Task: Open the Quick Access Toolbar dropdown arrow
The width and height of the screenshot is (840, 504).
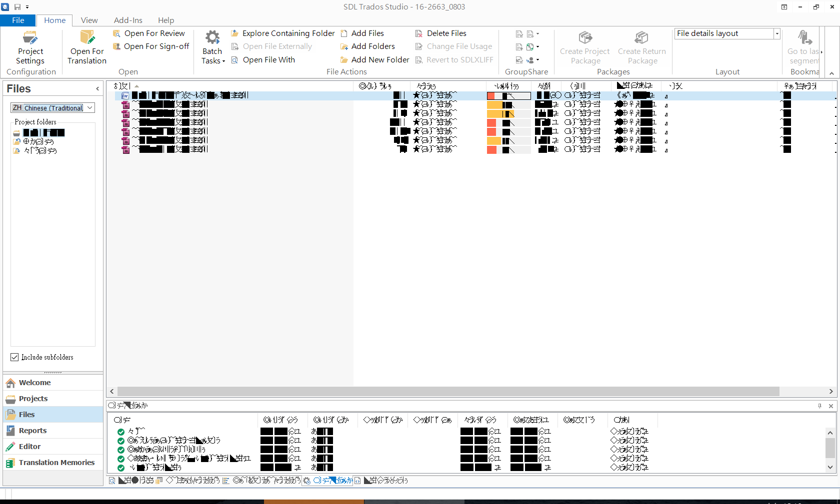Action: (x=27, y=7)
